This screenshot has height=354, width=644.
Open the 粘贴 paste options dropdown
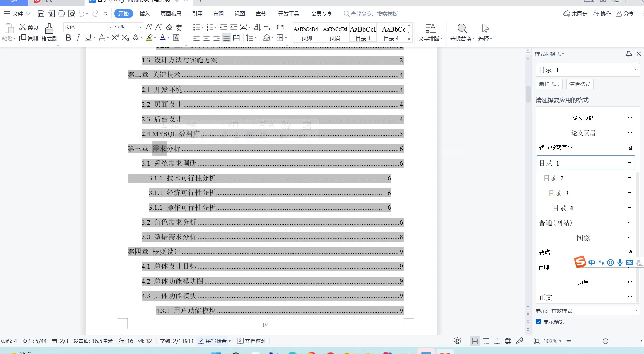pos(9,39)
